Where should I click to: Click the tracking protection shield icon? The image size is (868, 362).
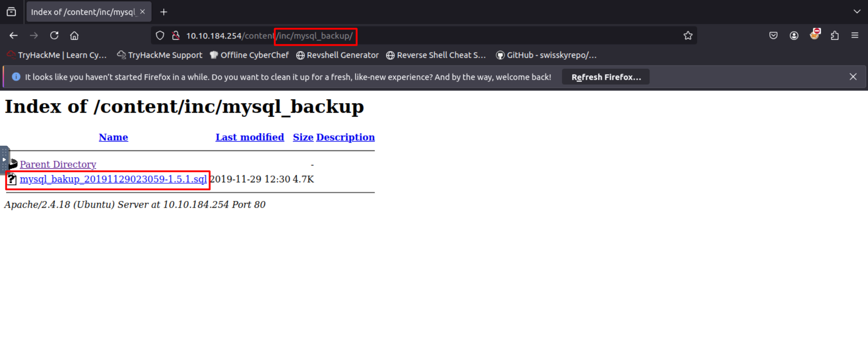pyautogui.click(x=160, y=35)
